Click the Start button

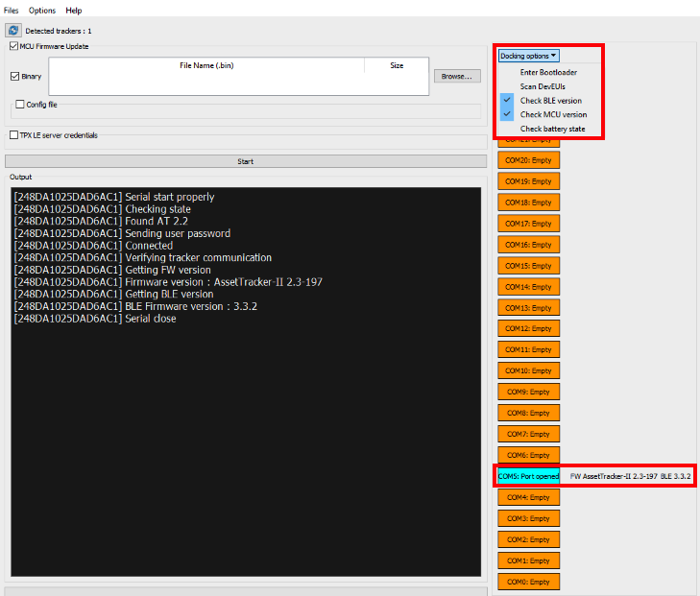click(246, 161)
